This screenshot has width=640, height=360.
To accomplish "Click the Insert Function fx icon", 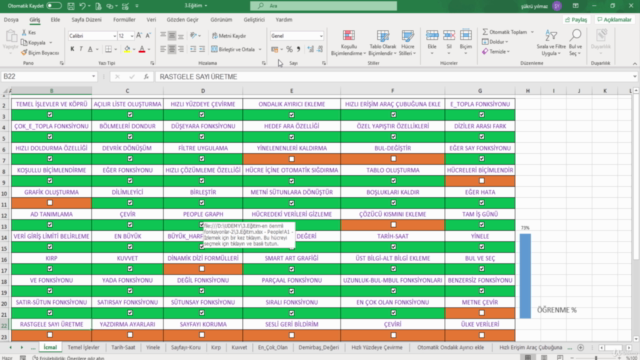I will click(146, 77).
